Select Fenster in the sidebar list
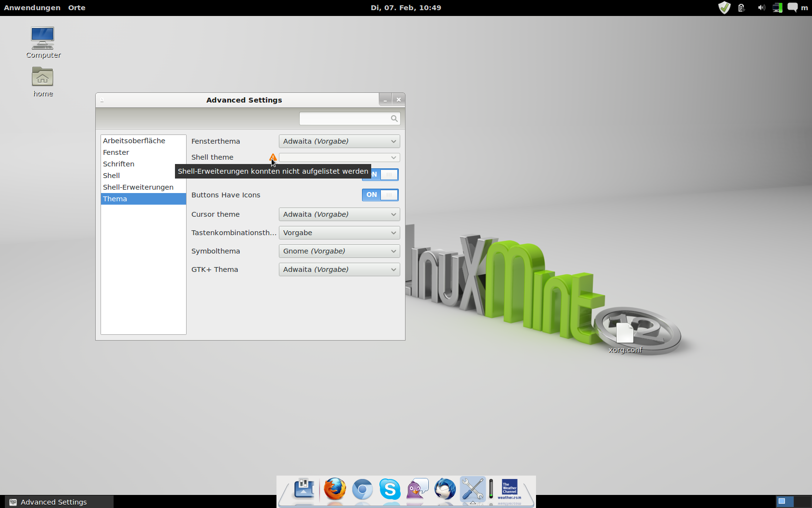Screen dimensions: 812x508 (144, 152)
